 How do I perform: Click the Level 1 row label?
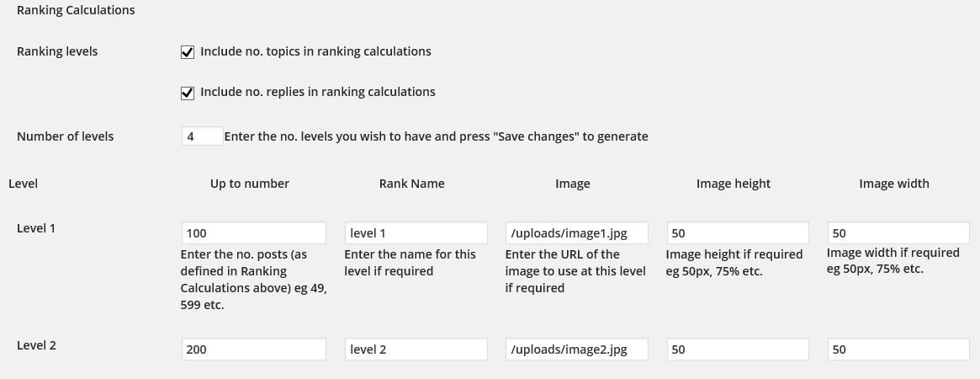pyautogui.click(x=36, y=228)
